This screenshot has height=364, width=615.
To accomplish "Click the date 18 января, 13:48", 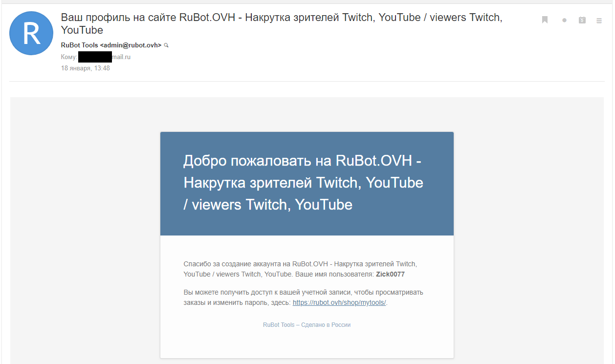I will pyautogui.click(x=85, y=68).
